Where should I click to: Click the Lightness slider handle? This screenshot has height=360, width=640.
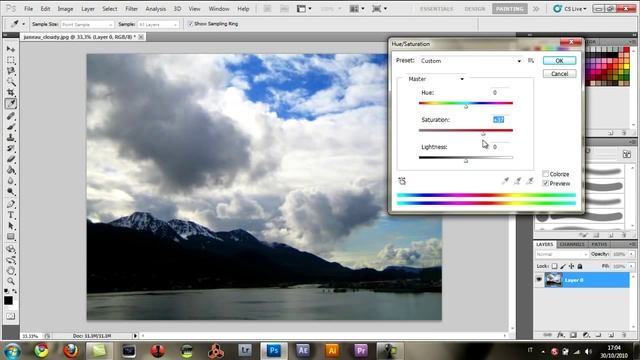[x=466, y=161]
